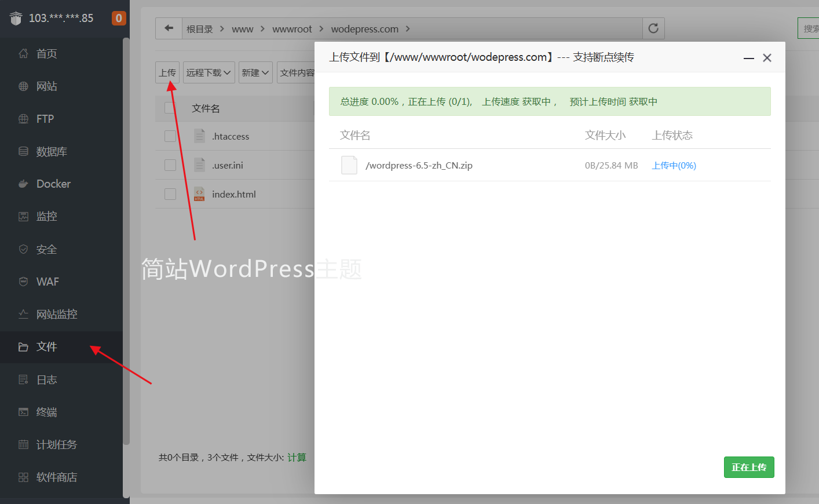Click /wordpress-6.5-zh_CN.zip file name
Viewport: 819px width, 504px height.
point(419,165)
